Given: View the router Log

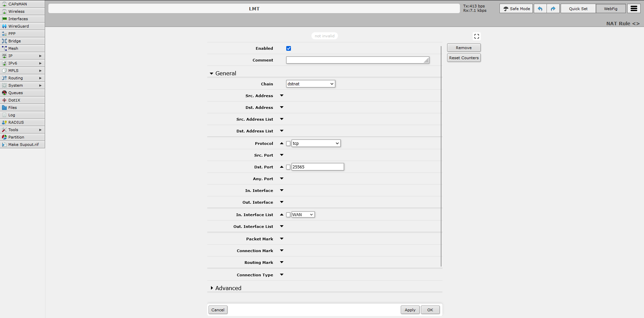Looking at the screenshot, I should pyautogui.click(x=11, y=115).
